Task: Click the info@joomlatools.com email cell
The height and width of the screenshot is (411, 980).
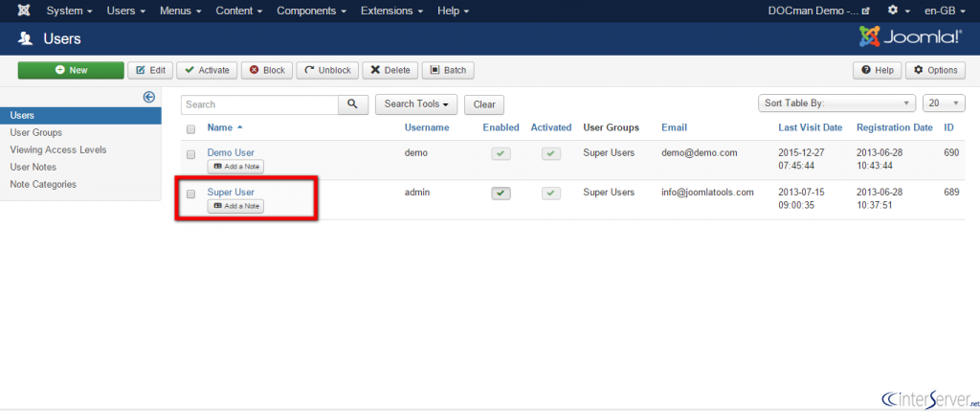Action: 707,192
